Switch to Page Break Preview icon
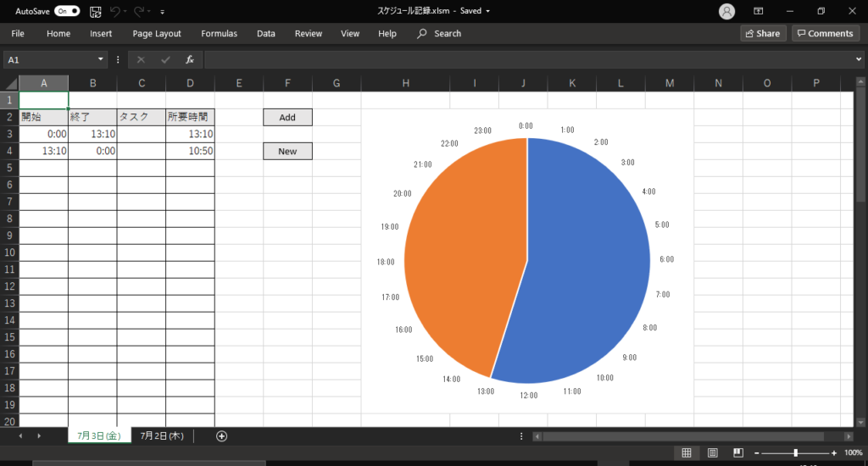Screen dimensions: 868x466 pyautogui.click(x=738, y=452)
